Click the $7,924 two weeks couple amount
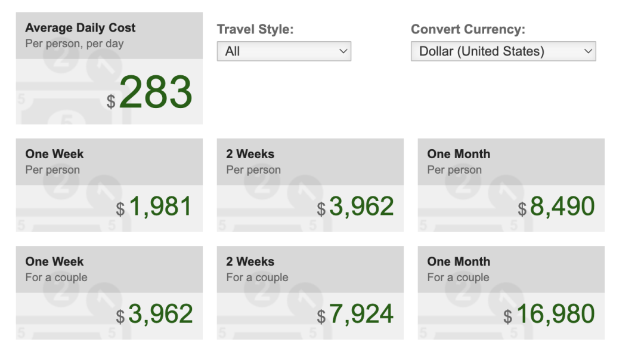Screen dimensions: 644x348 (x=355, y=314)
